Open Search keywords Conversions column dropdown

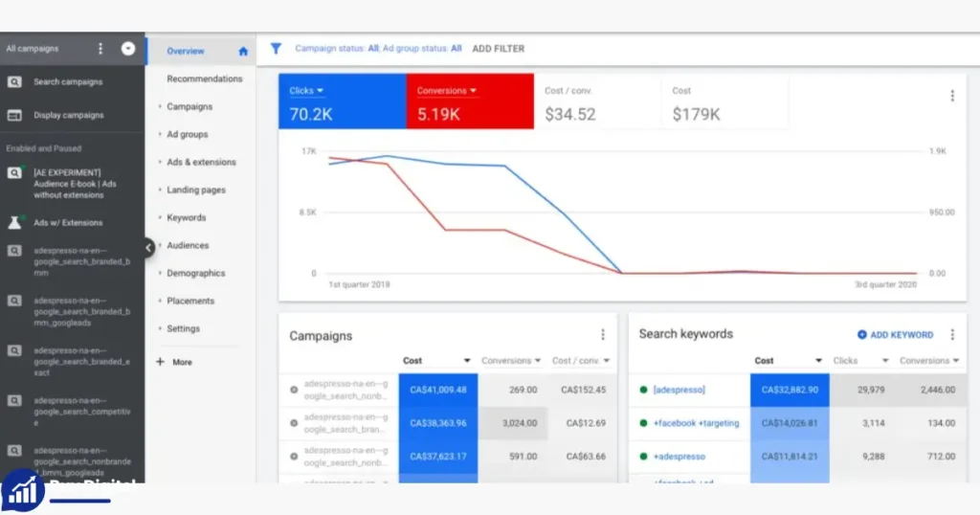click(x=956, y=361)
